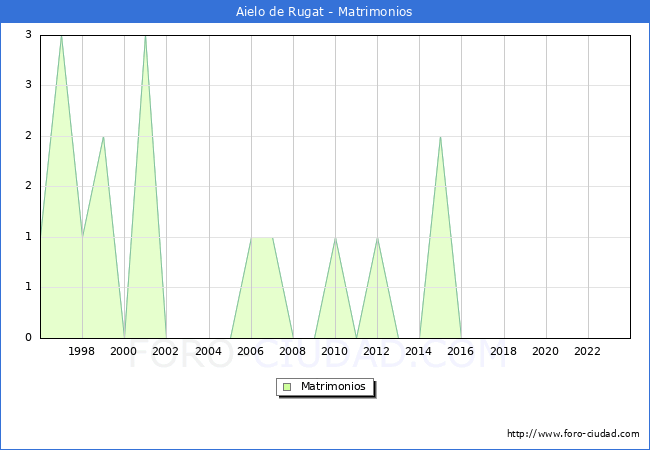Image resolution: width=650 pixels, height=450 pixels.
Task: Select the 2010 x-axis year label
Action: point(335,351)
